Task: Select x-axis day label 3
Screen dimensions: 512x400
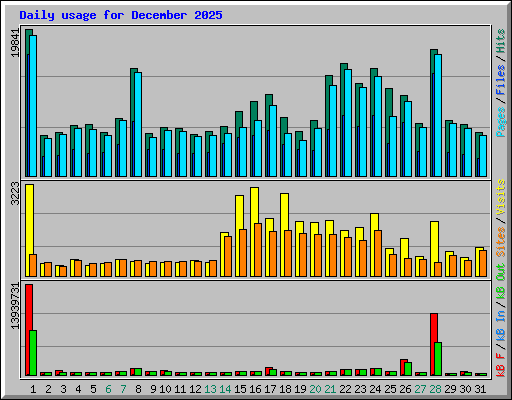Action: coord(63,389)
